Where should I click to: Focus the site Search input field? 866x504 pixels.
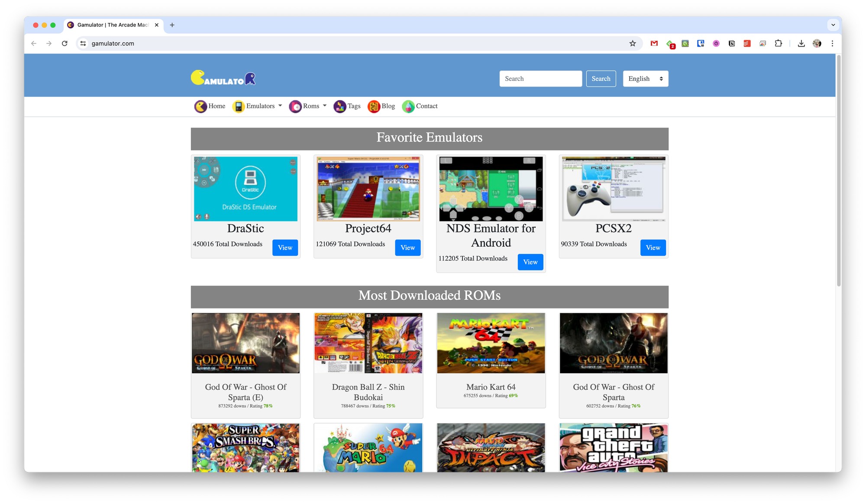(540, 79)
